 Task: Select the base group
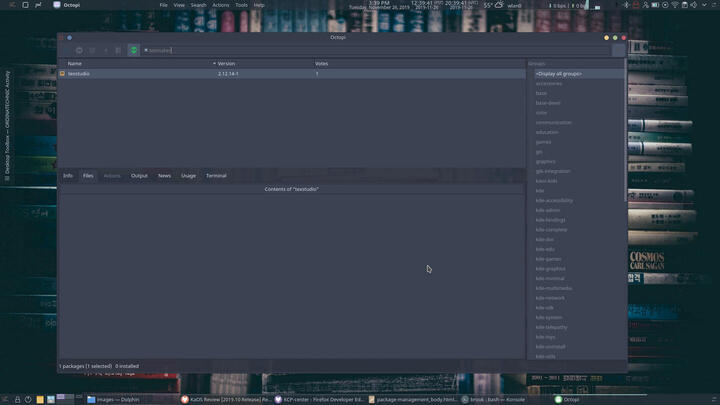[541, 93]
